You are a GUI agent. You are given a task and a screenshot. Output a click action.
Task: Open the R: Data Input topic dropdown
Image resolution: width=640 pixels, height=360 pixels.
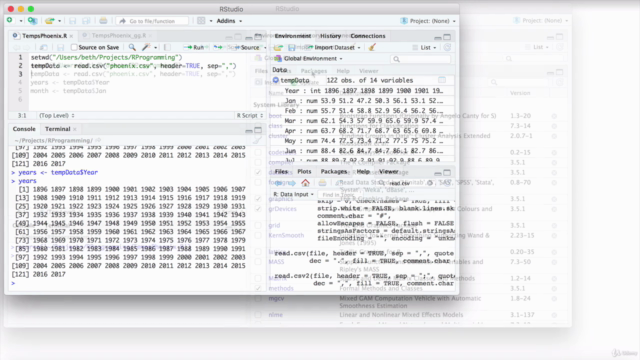pyautogui.click(x=293, y=194)
